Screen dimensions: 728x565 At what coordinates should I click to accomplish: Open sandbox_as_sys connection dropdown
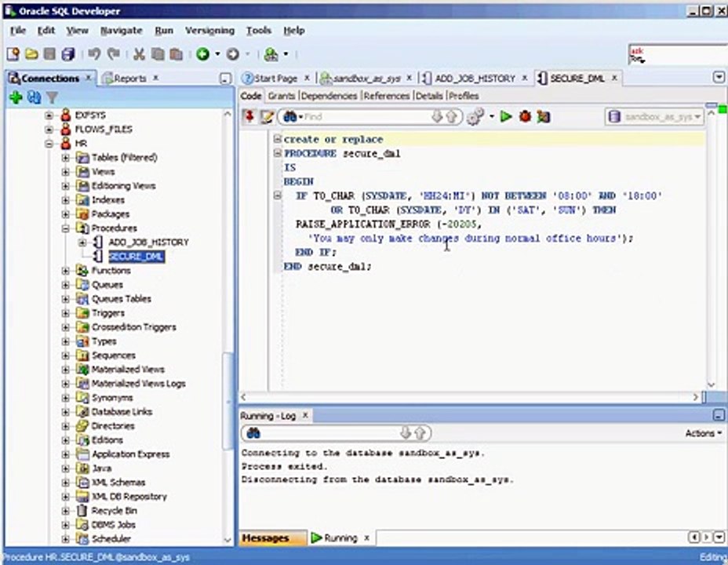655,117
